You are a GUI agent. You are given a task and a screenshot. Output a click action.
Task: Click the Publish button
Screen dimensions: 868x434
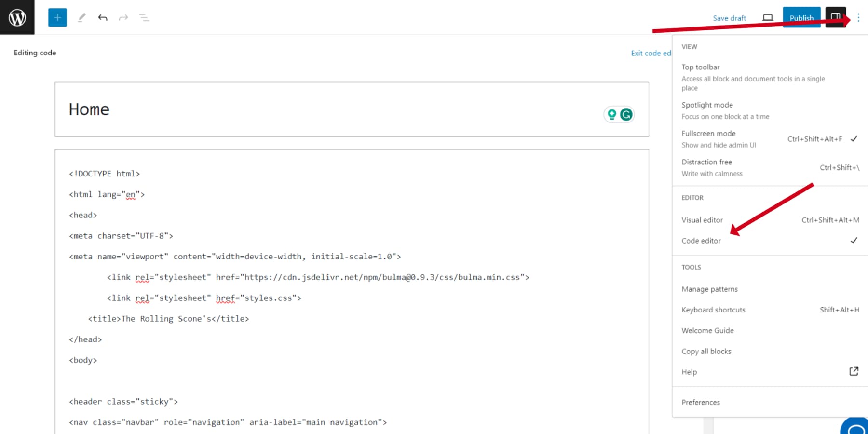click(x=801, y=18)
